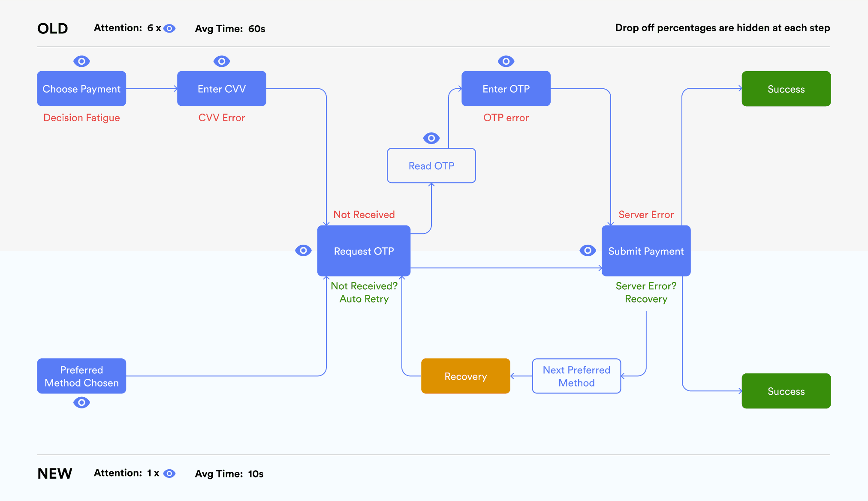Click the Read OTP outlined box
This screenshot has width=868, height=501.
click(431, 166)
